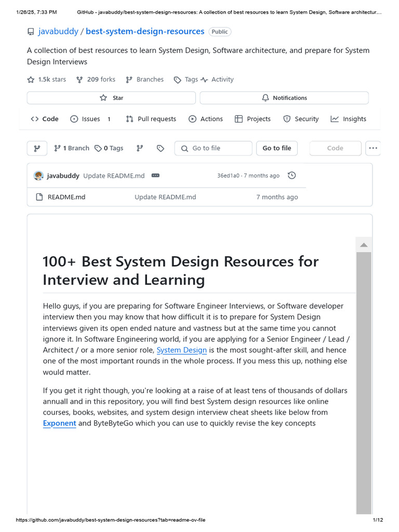Switch to the Actions tab
This screenshot has width=399, height=532.
click(206, 119)
